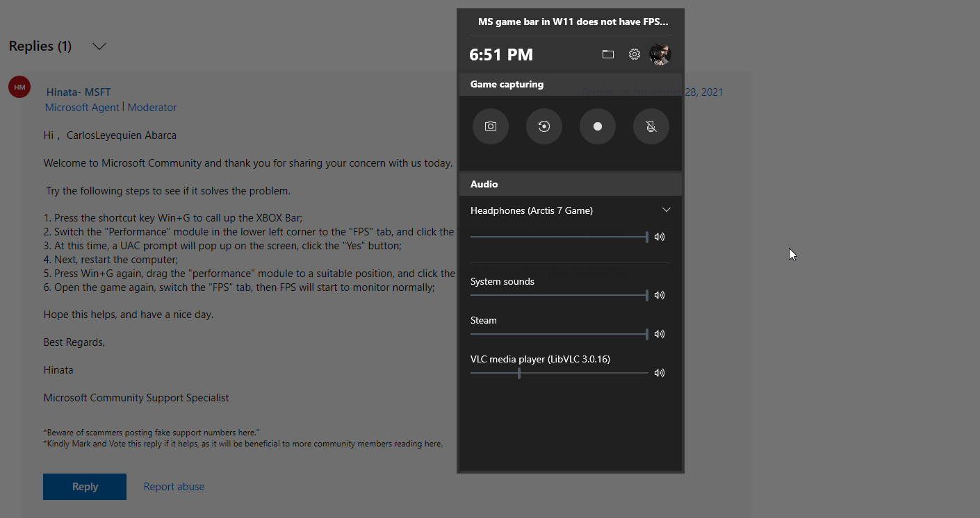Take a screenshot with the camera icon

coord(491,126)
